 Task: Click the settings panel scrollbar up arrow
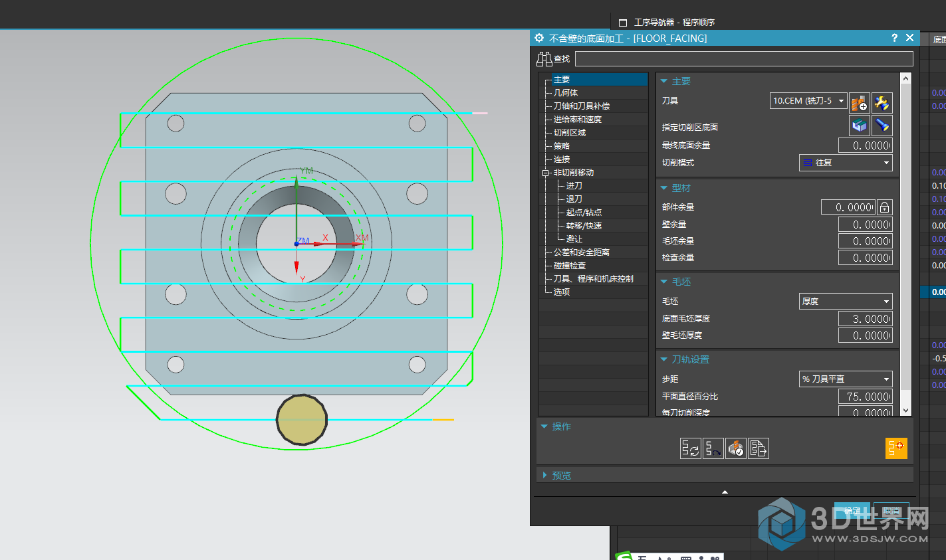905,78
